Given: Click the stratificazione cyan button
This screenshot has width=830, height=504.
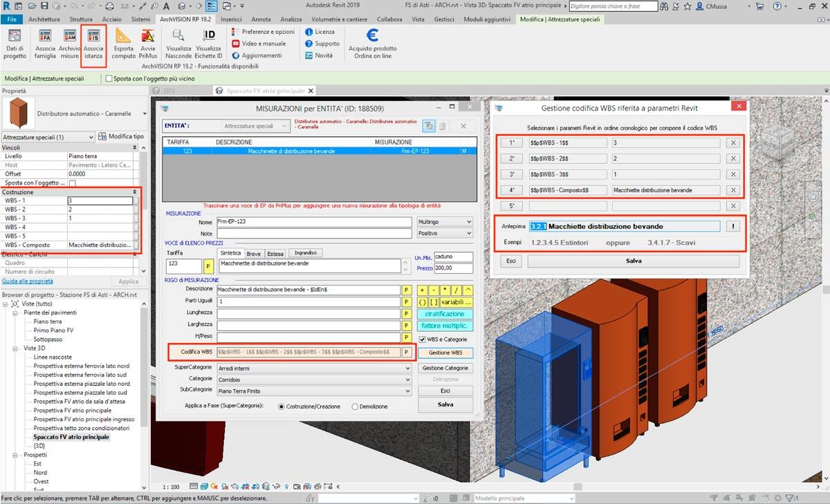Looking at the screenshot, I should tap(445, 314).
